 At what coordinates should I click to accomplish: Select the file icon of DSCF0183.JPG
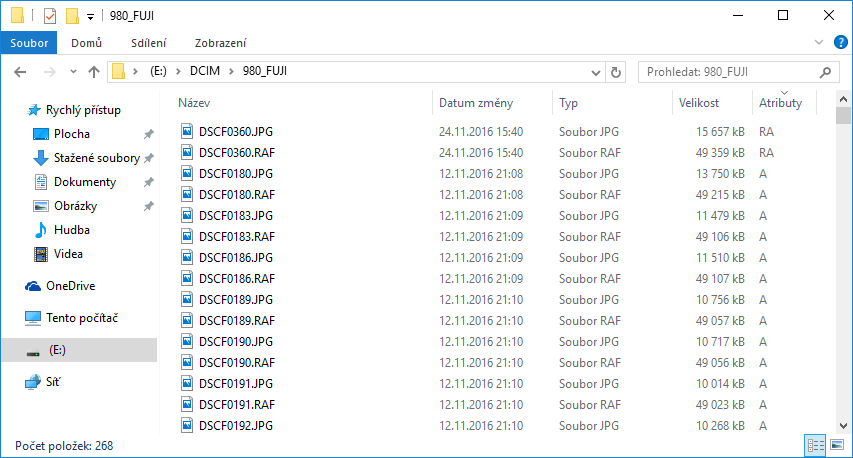click(x=187, y=215)
